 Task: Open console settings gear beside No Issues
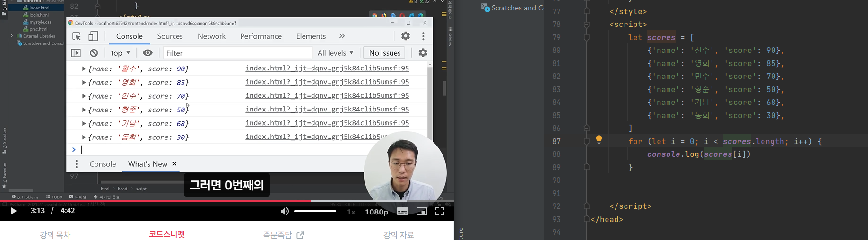pyautogui.click(x=423, y=53)
